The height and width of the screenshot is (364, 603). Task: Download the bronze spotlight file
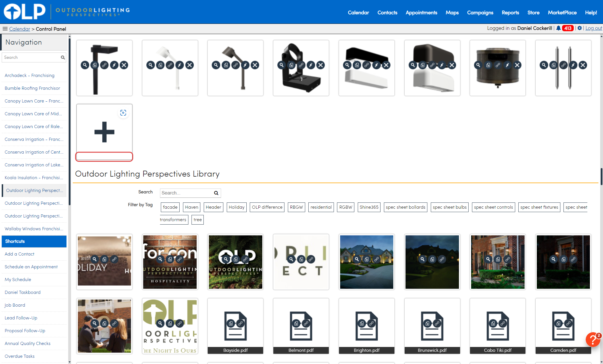tap(226, 65)
